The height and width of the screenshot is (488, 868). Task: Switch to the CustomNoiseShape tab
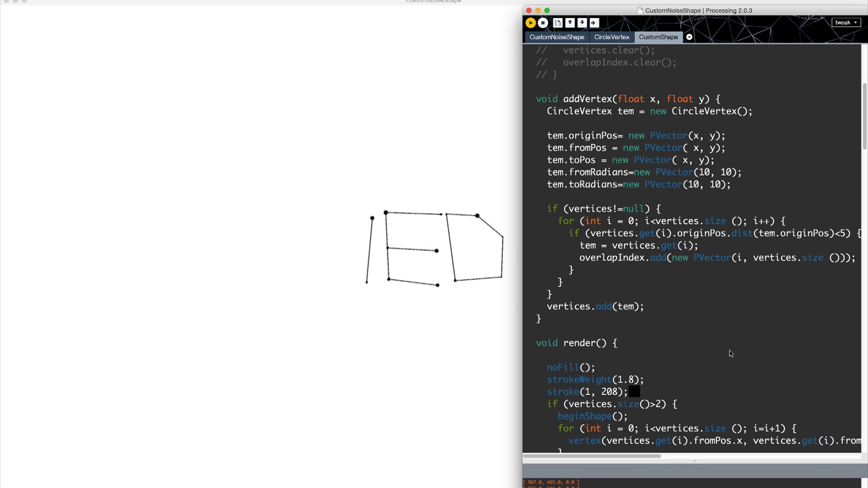(557, 37)
